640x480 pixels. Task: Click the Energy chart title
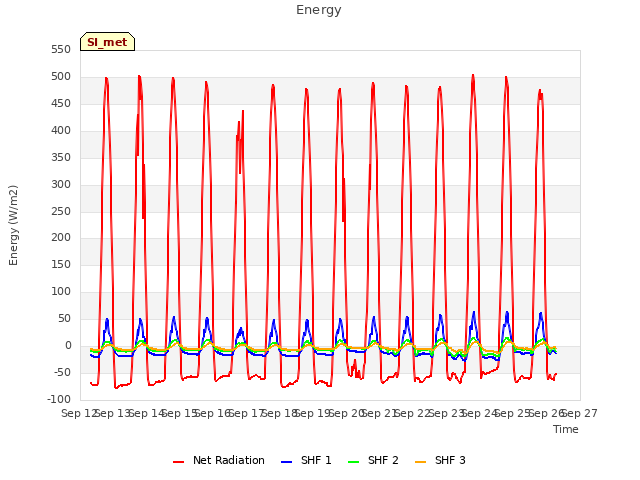(x=318, y=10)
